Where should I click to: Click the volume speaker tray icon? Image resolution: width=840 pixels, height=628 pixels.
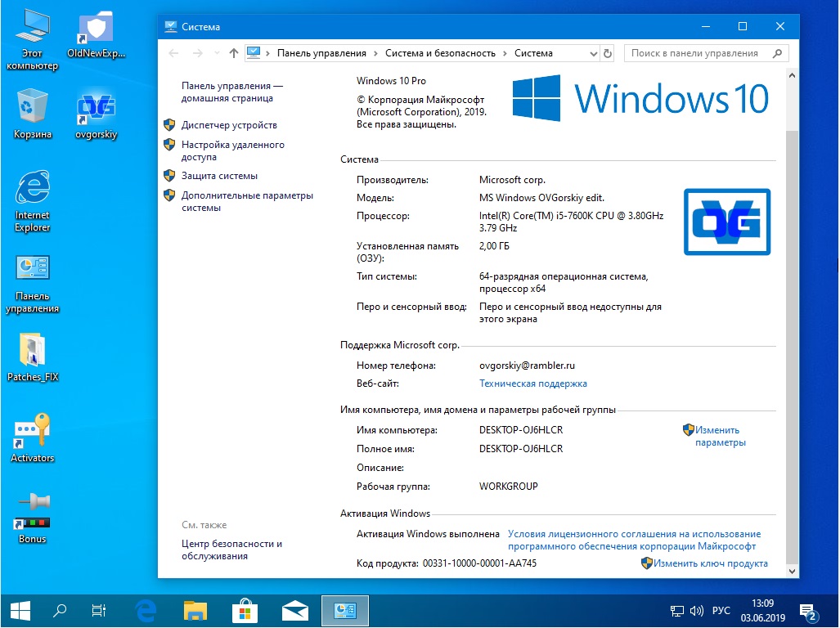[697, 611]
